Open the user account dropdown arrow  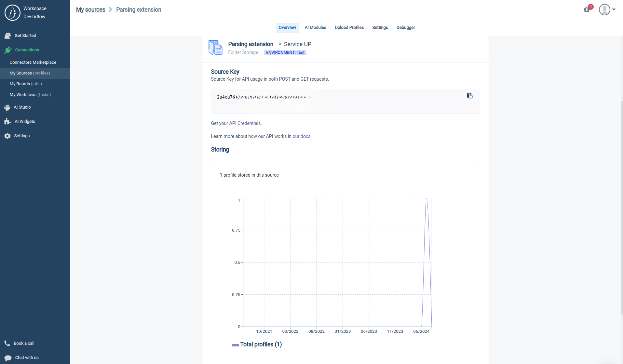pyautogui.click(x=614, y=10)
